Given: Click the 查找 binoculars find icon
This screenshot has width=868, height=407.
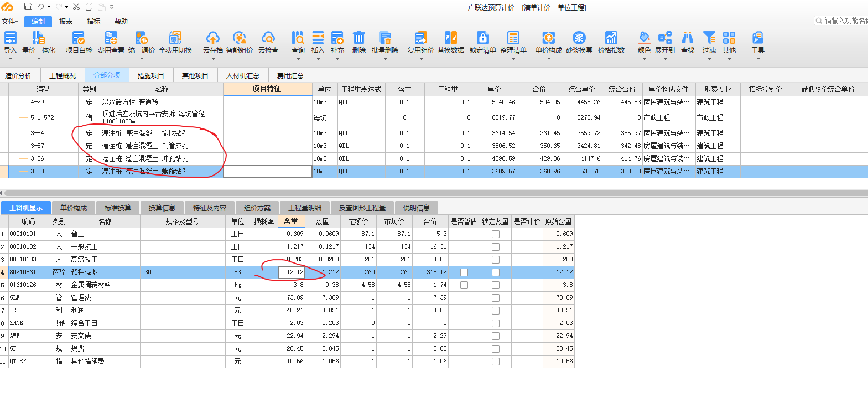Looking at the screenshot, I should (x=687, y=38).
